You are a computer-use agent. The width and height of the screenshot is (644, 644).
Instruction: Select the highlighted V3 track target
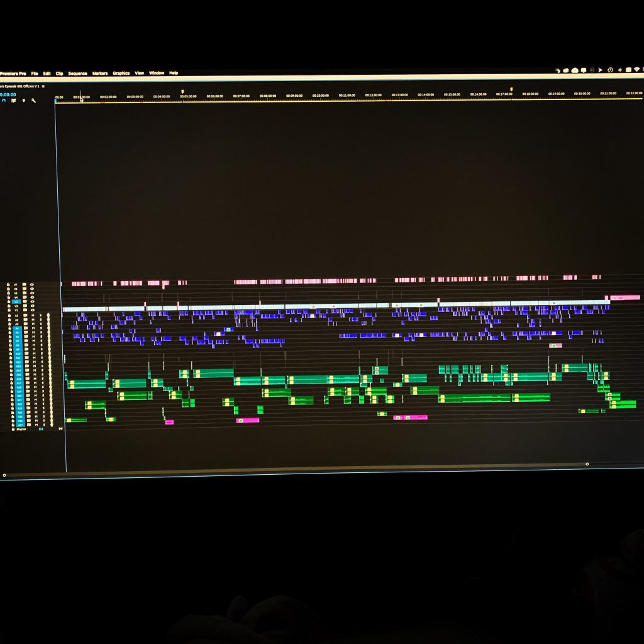pyautogui.click(x=17, y=302)
